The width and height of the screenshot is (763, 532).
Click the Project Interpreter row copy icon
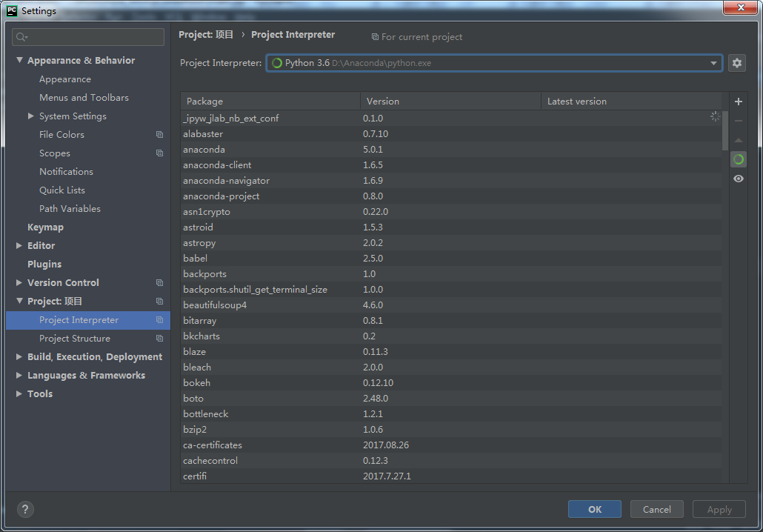159,320
